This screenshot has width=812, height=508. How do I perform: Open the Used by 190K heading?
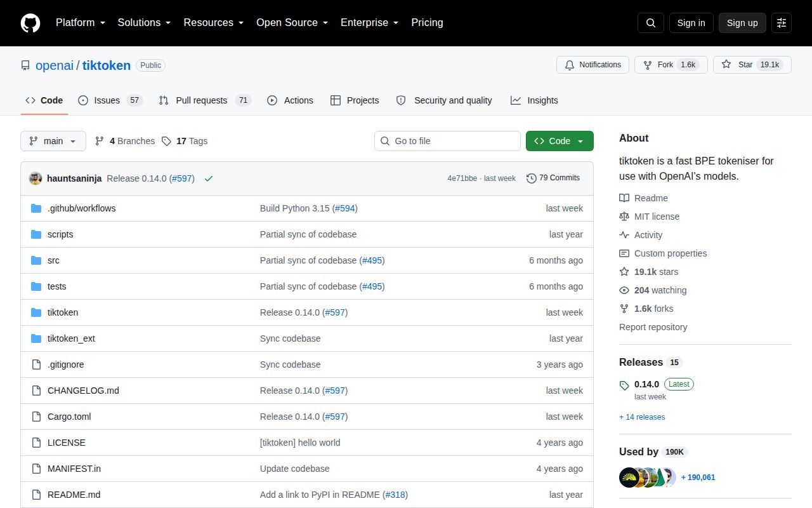653,451
